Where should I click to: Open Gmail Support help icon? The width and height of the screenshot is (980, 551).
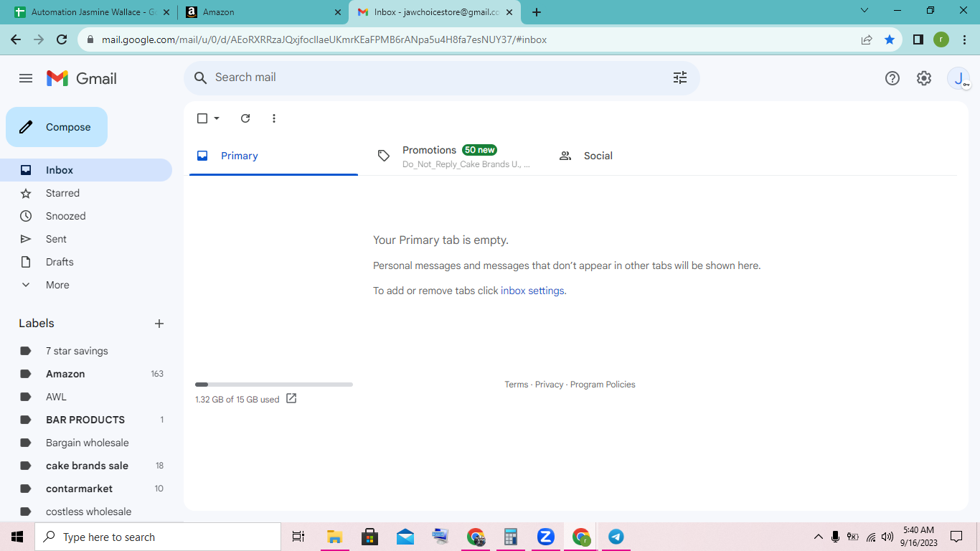coord(892,78)
